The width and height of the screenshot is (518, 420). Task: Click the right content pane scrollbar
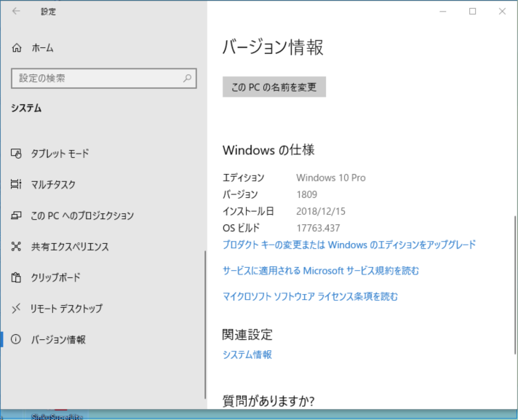514,285
